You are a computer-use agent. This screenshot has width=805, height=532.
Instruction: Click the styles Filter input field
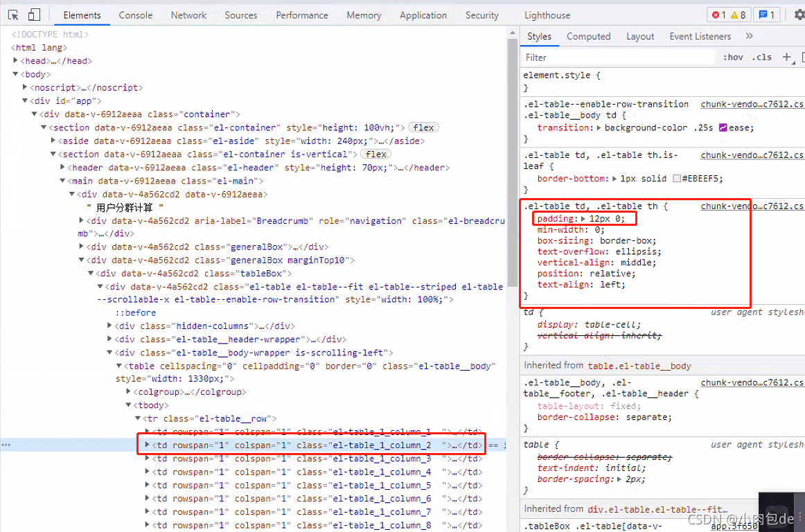click(618, 57)
